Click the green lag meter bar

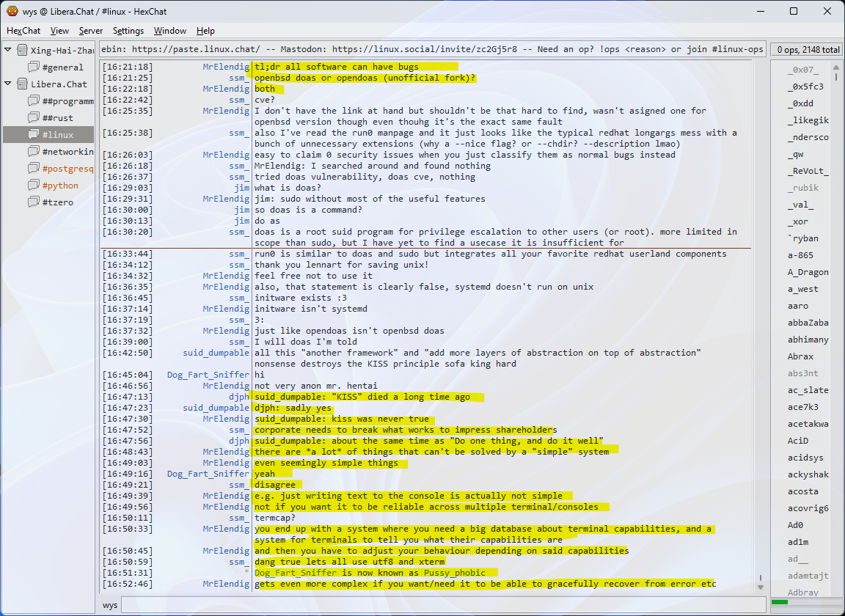(x=780, y=602)
